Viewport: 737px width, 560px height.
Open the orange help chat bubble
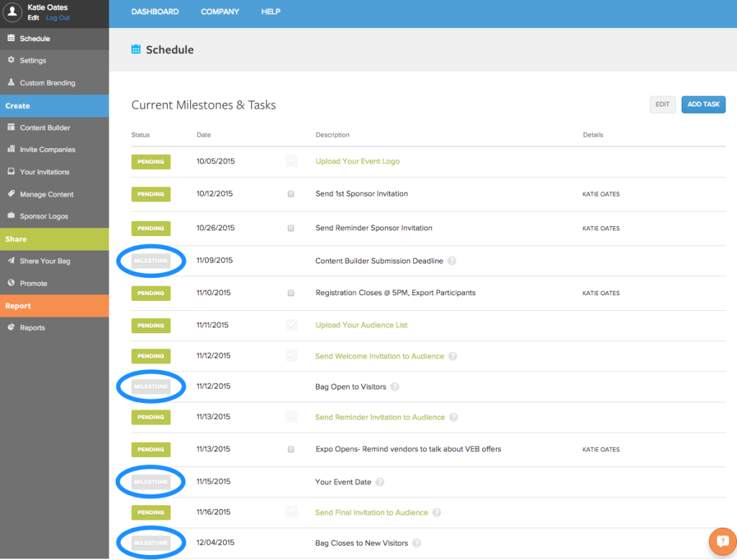point(722,541)
